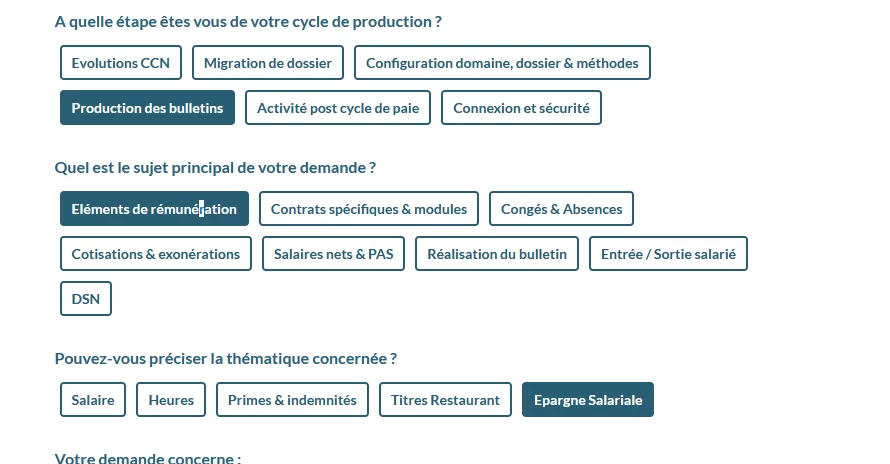Choose Connexion et sécurité option
This screenshot has width=890, height=464.
[x=521, y=107]
